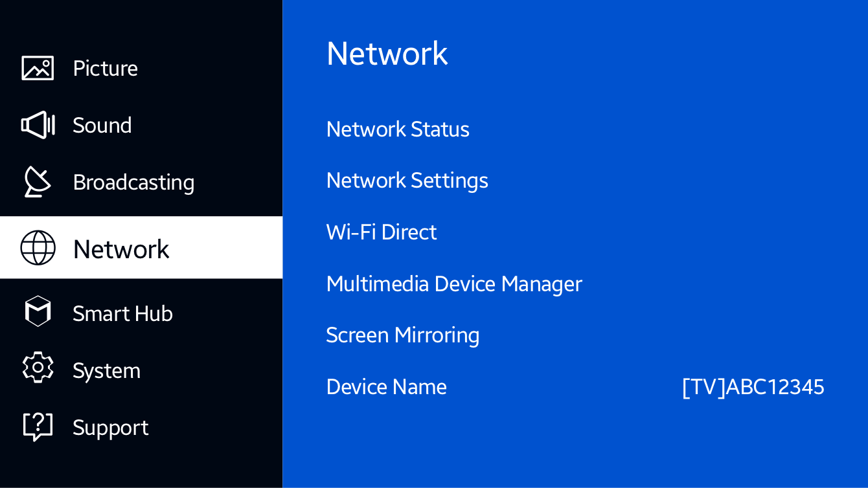Select the Device Name label

[386, 387]
